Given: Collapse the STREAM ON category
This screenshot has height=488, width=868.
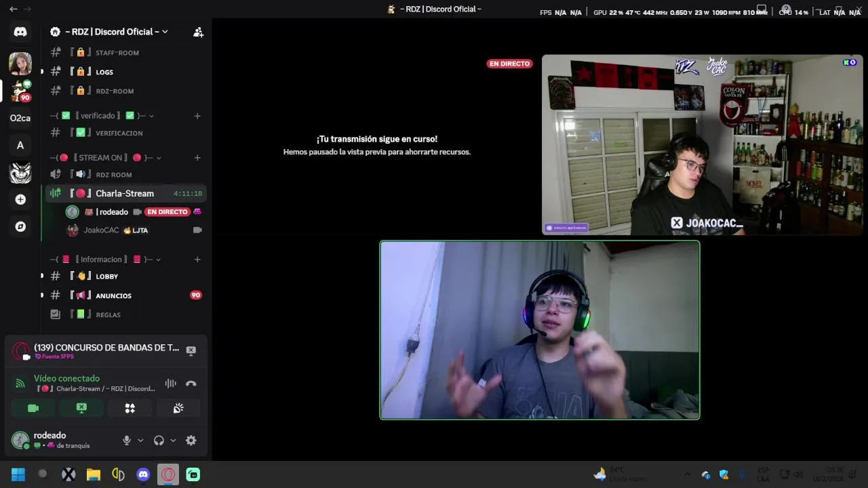Looking at the screenshot, I should tap(106, 158).
